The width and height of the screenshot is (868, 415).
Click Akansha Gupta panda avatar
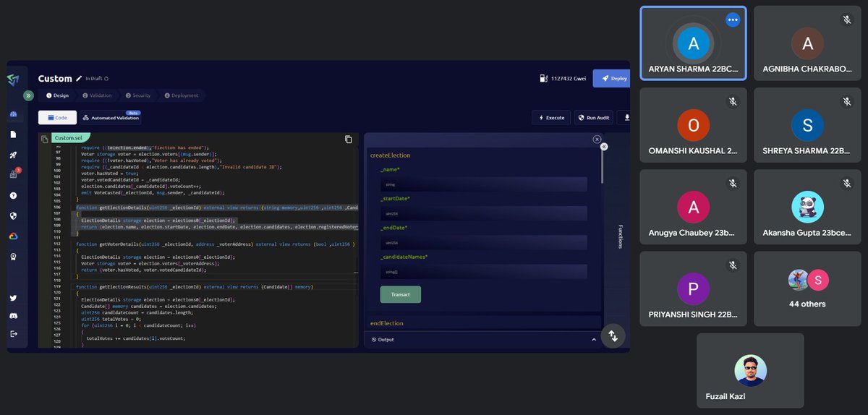[807, 208]
